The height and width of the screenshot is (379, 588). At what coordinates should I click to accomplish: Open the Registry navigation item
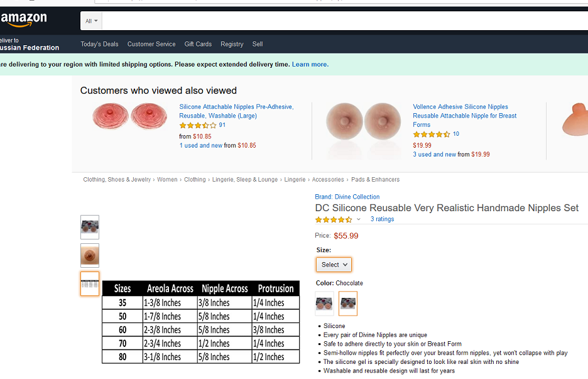pos(232,44)
